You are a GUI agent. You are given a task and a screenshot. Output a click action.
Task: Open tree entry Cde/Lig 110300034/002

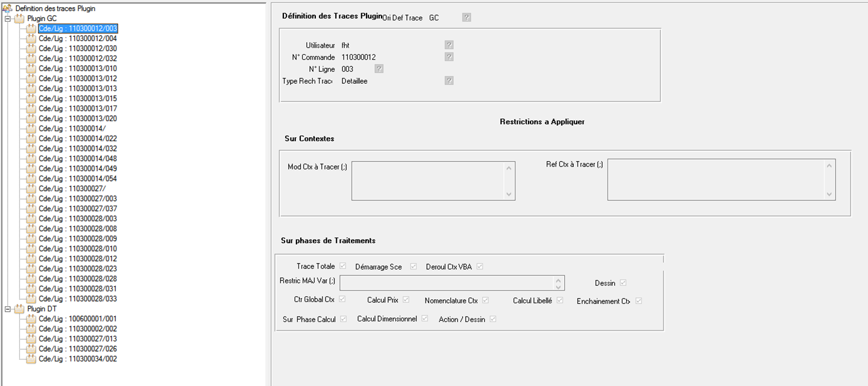pyautogui.click(x=77, y=359)
